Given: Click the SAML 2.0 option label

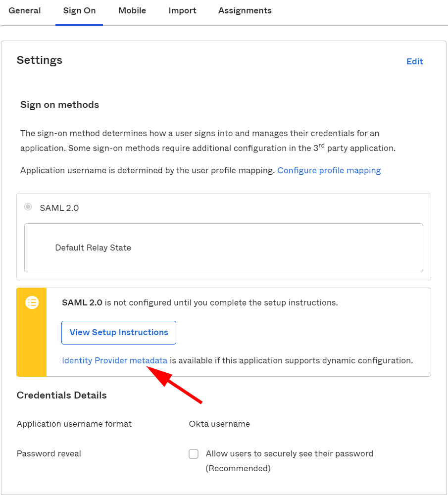Looking at the screenshot, I should 59,208.
